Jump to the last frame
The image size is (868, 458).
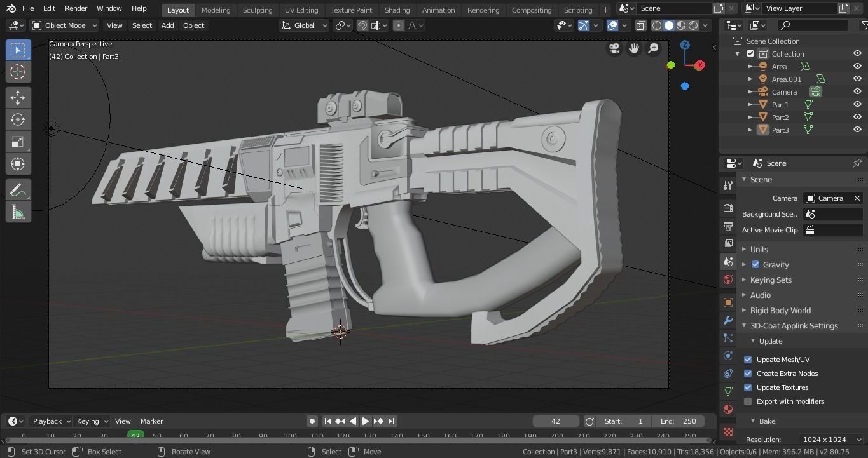coord(391,421)
